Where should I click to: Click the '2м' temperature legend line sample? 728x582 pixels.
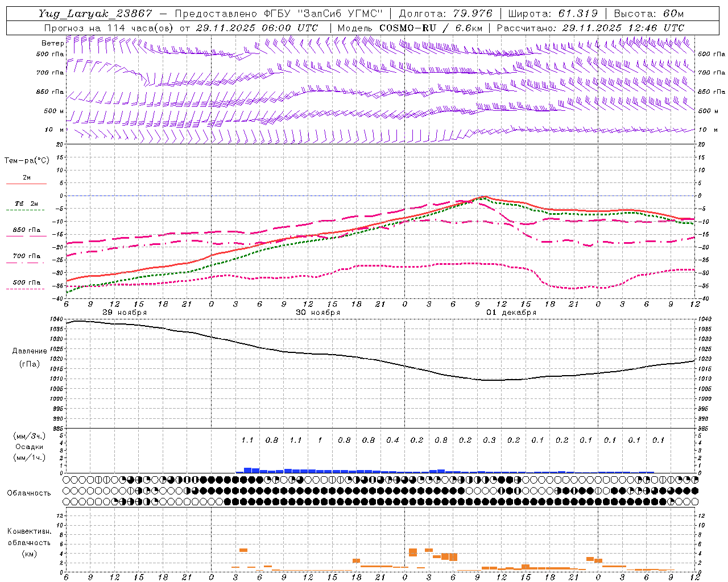26,184
